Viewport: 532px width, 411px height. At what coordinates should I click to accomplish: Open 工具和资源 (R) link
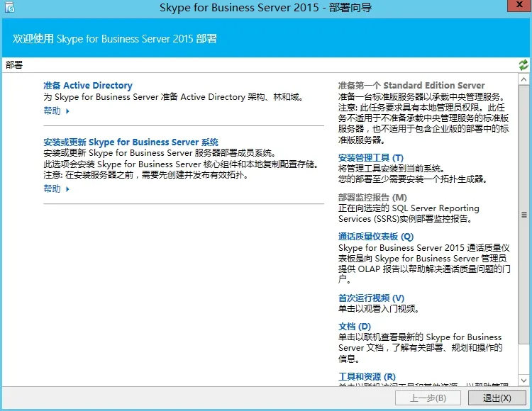pos(367,376)
